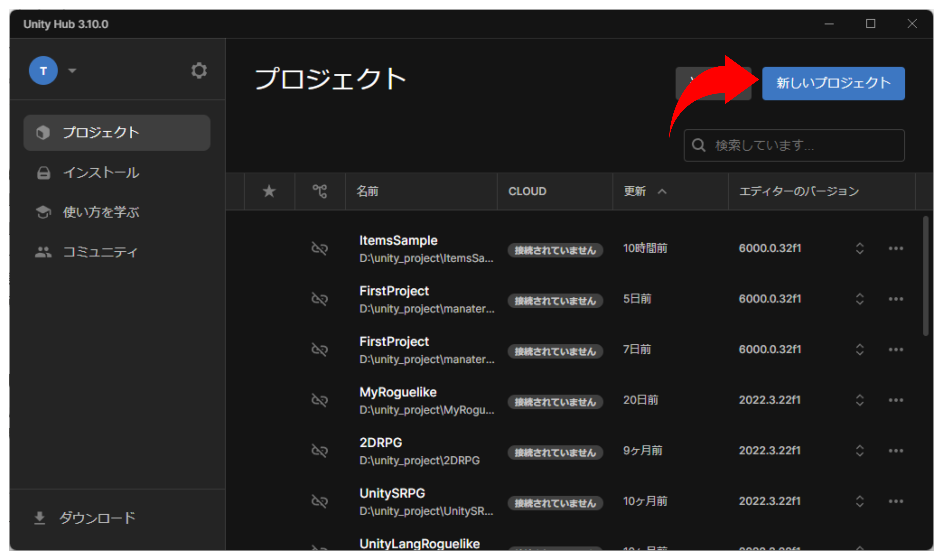Click the project list vertical scrollbar
943x560 pixels.
click(925, 276)
